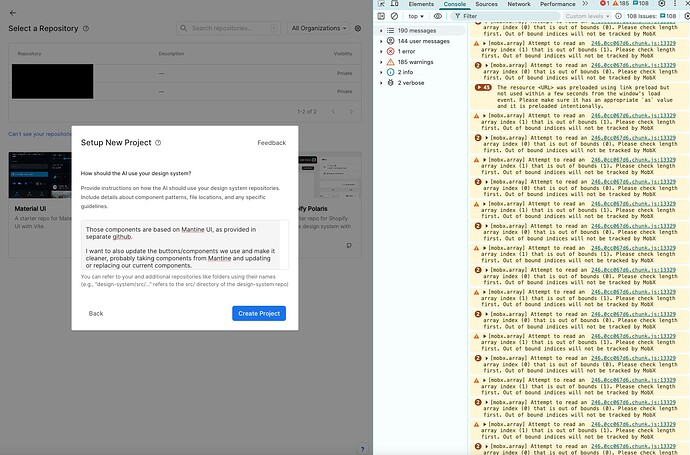Toggle the console sidebar panel icon
This screenshot has width=690, height=455.
[381, 16]
